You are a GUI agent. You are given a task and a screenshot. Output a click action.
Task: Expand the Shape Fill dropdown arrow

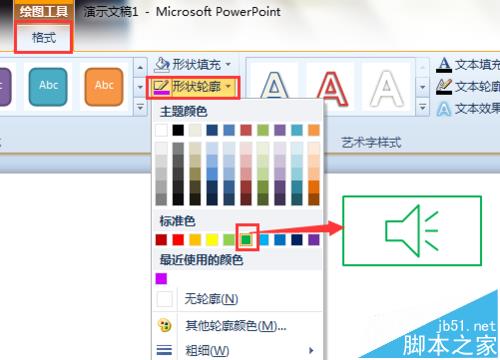point(228,64)
